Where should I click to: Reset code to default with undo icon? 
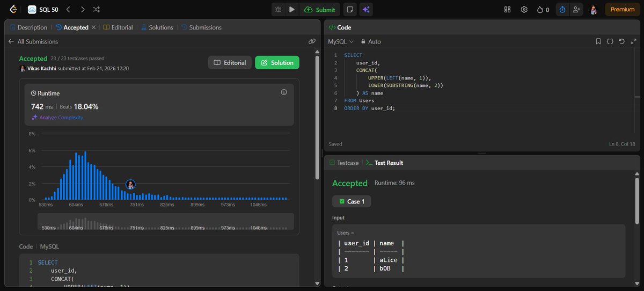621,41
